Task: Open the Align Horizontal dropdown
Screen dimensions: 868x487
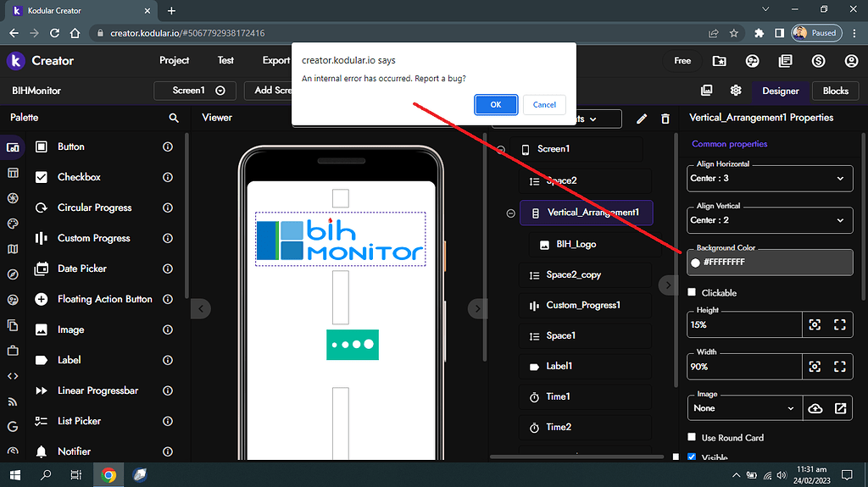Action: (770, 178)
